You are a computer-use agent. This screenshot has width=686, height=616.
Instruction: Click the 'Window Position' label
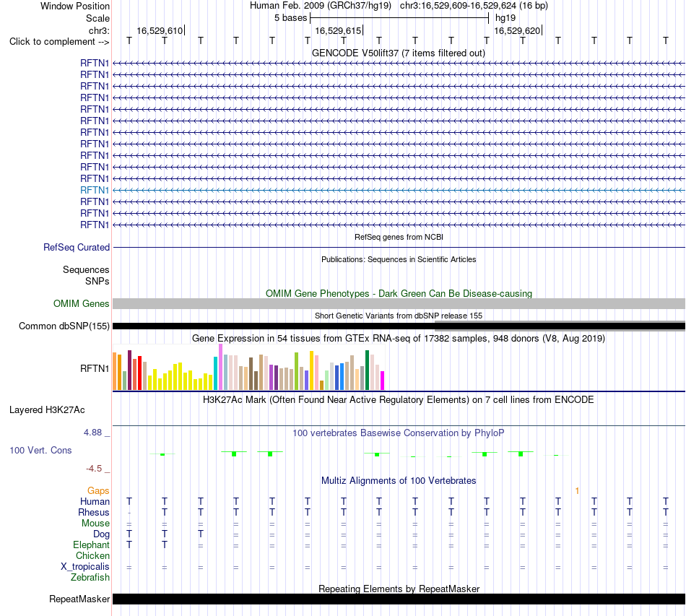coord(75,6)
